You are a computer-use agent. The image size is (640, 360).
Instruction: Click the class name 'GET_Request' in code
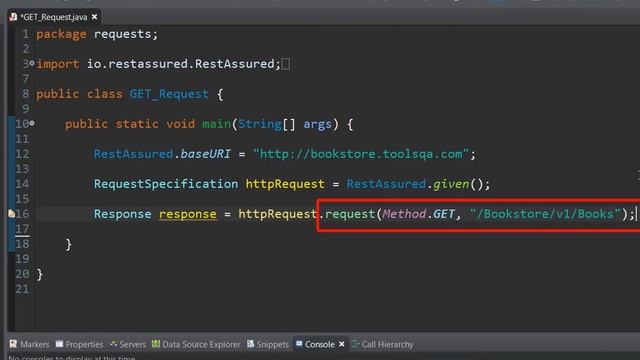pyautogui.click(x=169, y=94)
